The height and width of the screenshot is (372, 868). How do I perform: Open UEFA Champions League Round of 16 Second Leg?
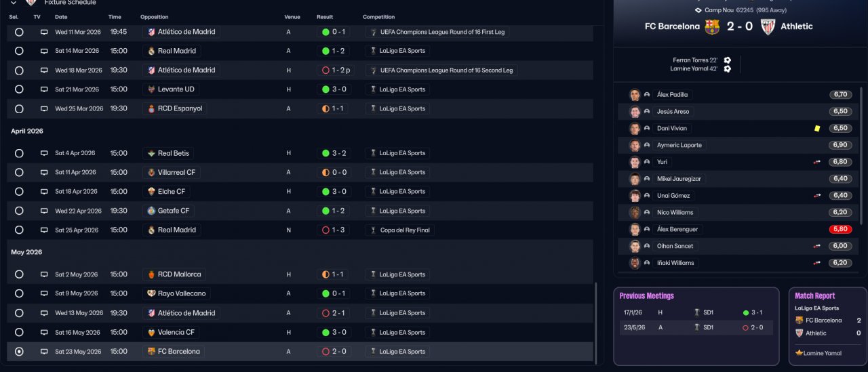pos(446,70)
